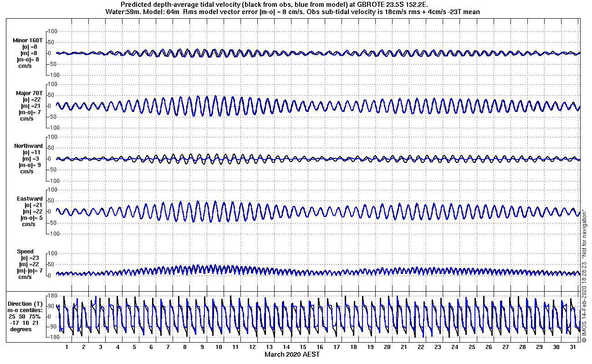Click '|m| =22' in Eastward panel

[33, 212]
